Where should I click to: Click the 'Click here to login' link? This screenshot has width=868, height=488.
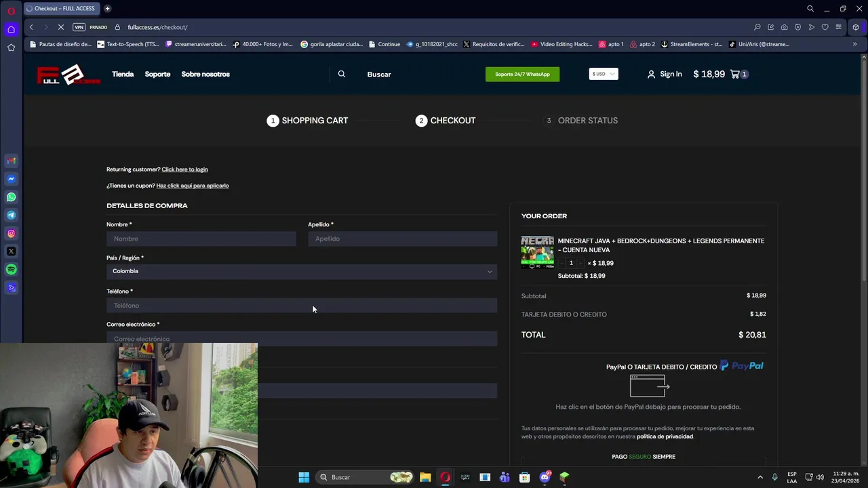point(184,169)
